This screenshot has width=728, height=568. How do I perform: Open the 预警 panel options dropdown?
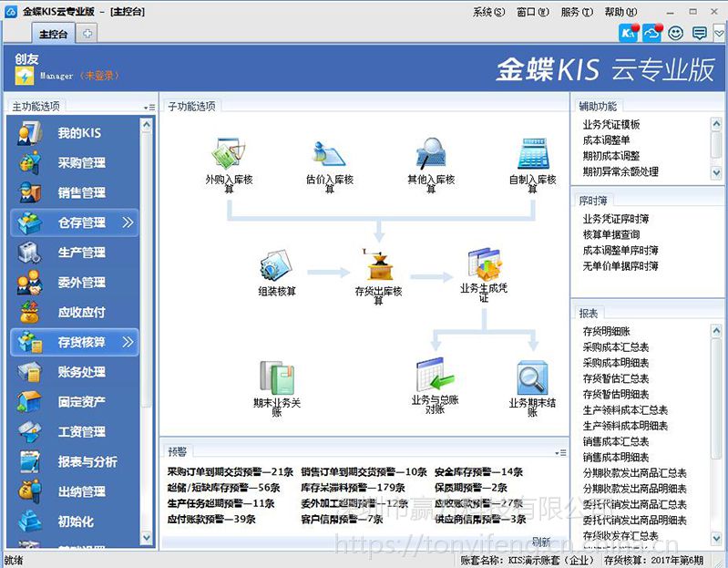click(x=560, y=452)
